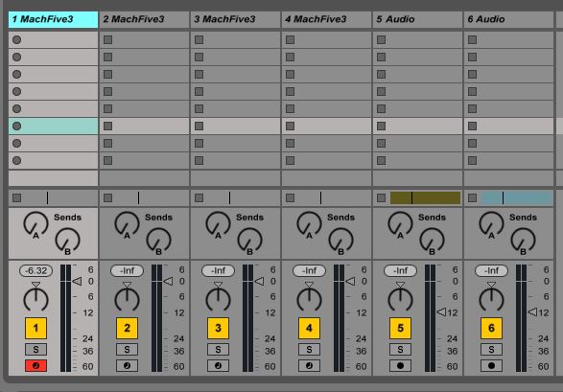Image resolution: width=563 pixels, height=392 pixels.
Task: Click track 3 highlighted row stop square
Action: tap(199, 126)
